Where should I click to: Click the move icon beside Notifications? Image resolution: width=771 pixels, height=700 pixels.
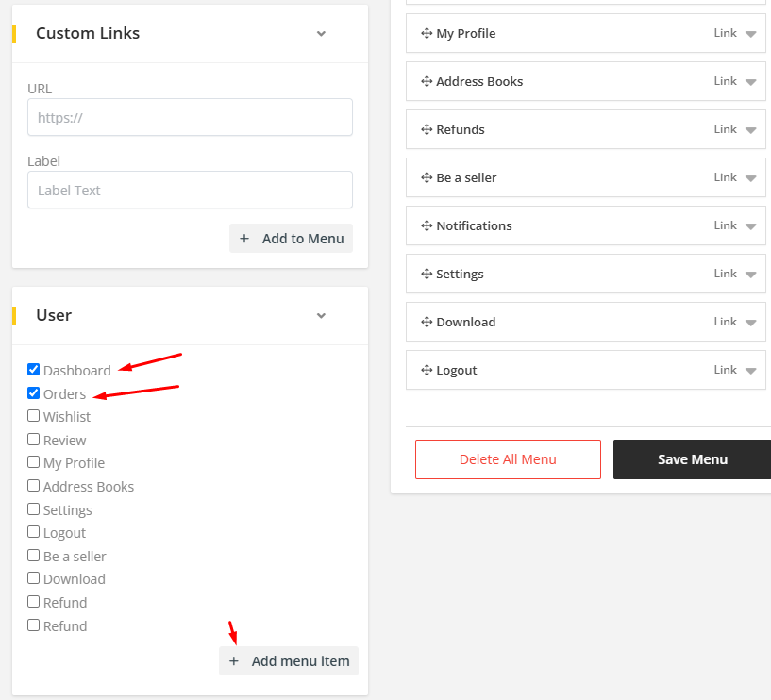point(426,226)
